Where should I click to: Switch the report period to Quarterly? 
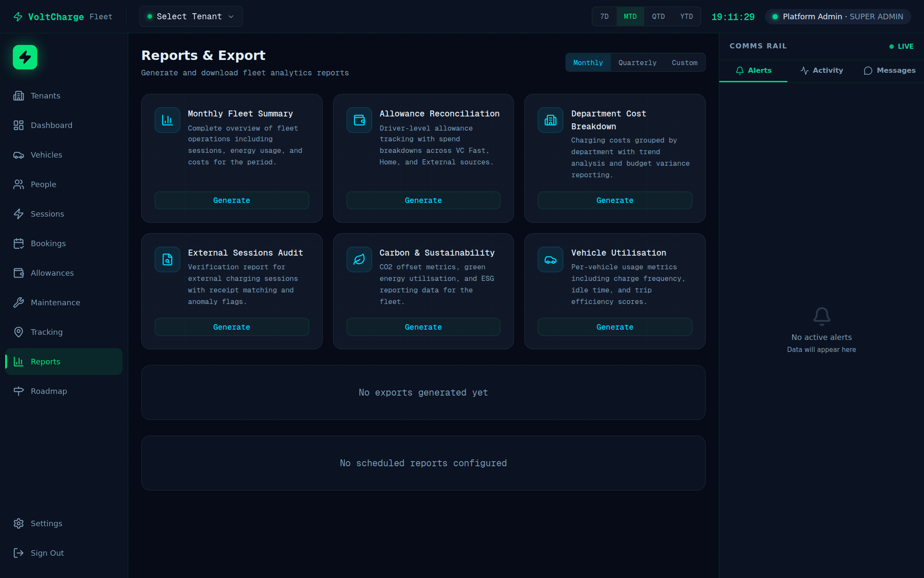click(x=637, y=63)
